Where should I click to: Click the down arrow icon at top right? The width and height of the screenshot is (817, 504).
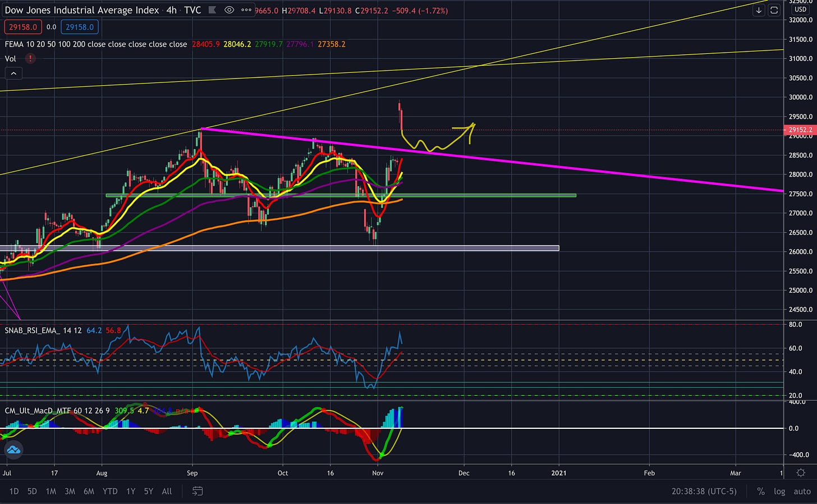[759, 10]
